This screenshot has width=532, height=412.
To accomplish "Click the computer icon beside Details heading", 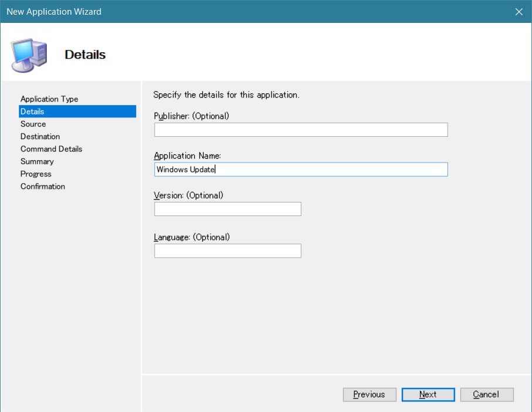I will coord(29,55).
